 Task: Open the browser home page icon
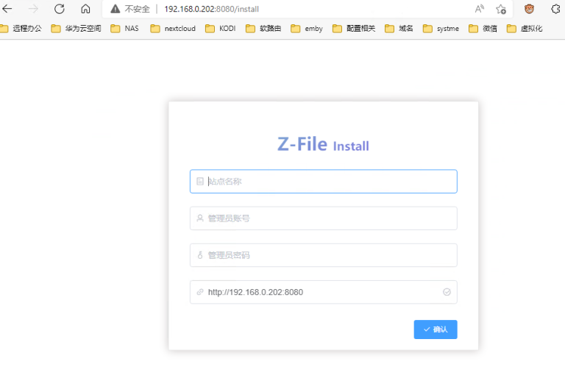(x=85, y=9)
